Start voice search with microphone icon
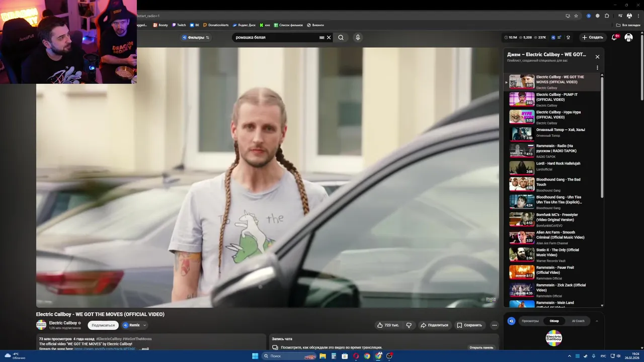Screen dimensions: 644x362 [x=358, y=37]
